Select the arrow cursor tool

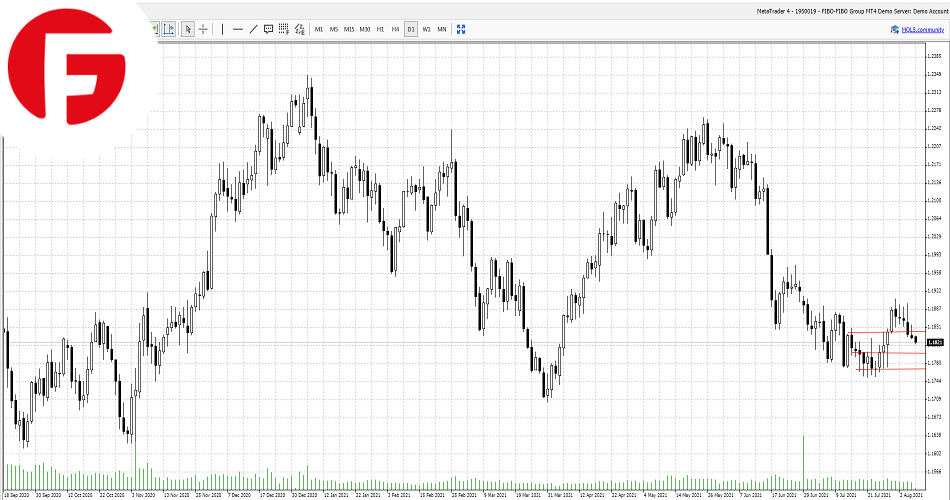click(x=188, y=29)
